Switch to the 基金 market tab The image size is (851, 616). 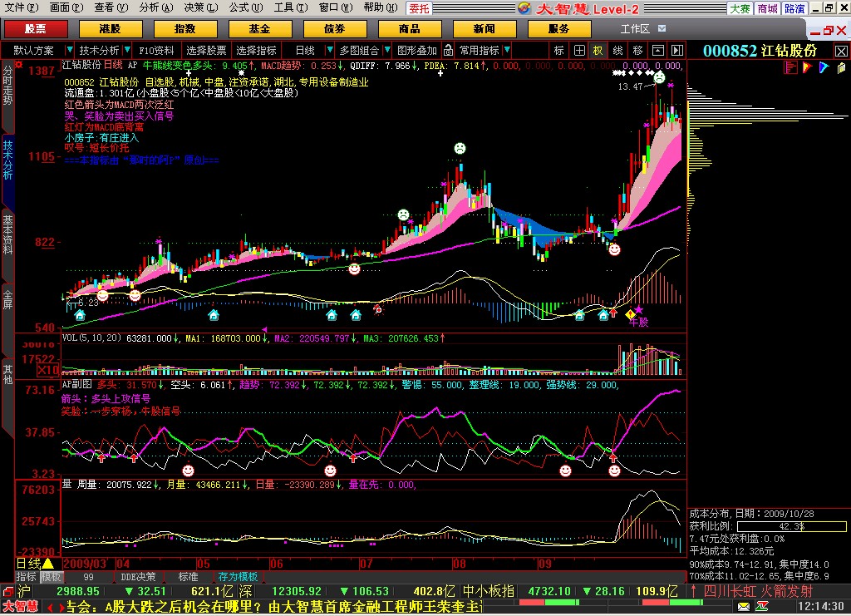click(260, 29)
